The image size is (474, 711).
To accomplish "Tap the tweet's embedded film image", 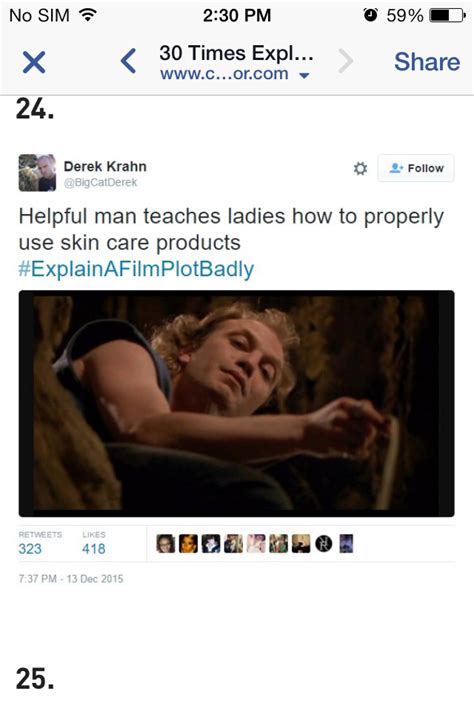I will [236, 404].
